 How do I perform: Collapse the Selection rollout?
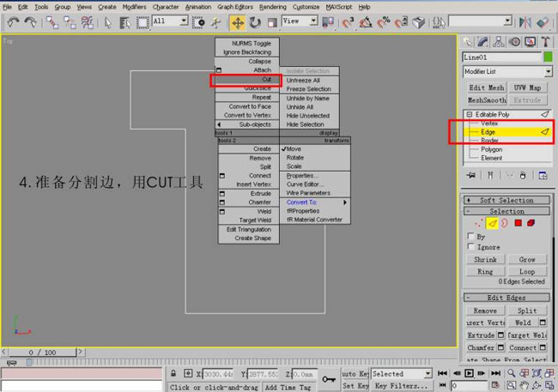point(506,211)
